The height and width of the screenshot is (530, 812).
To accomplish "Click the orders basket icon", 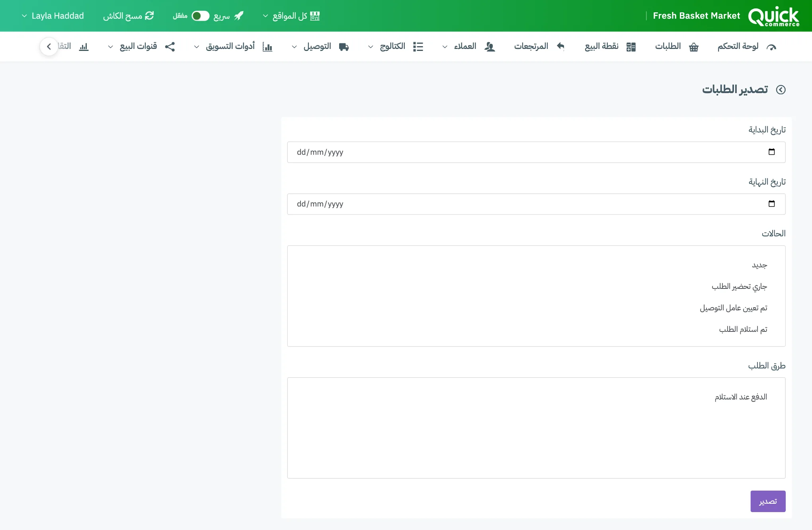I will 694,47.
